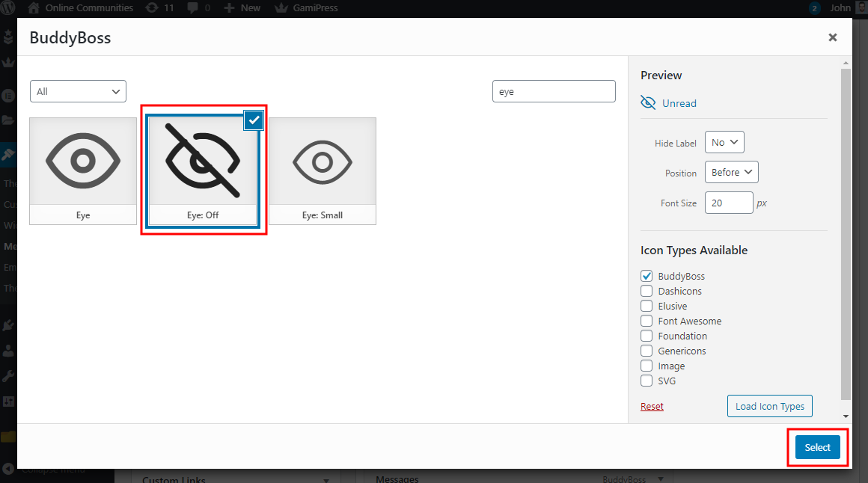Select the Eye icon thumbnail
Screen dimensions: 868x483
point(83,161)
